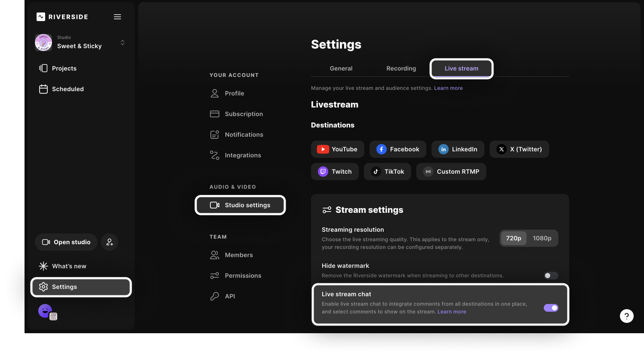This screenshot has width=644, height=356.
Task: Add X (Twitter) as a destination
Action: (x=519, y=149)
